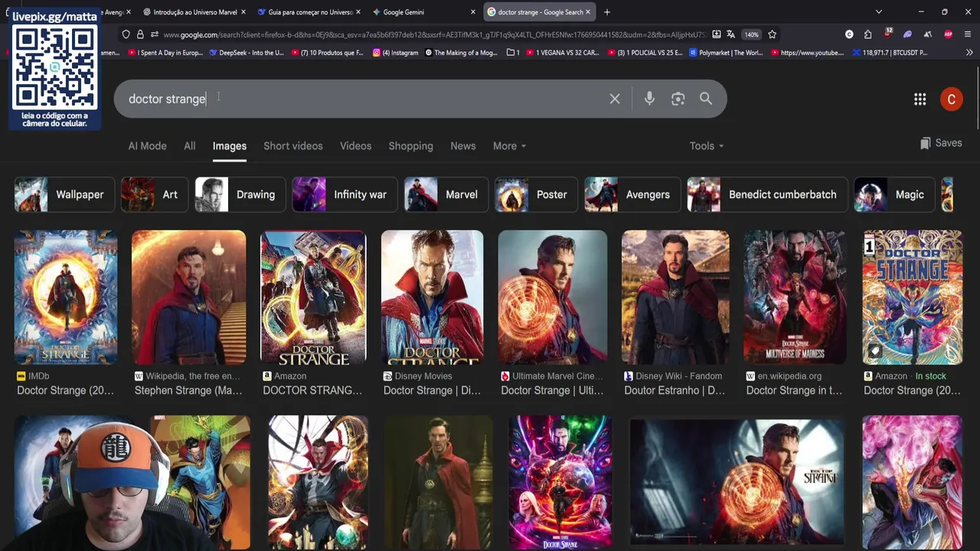Open the DeepSeek - Into the U... bookmark
The image size is (980, 551).
[246, 53]
